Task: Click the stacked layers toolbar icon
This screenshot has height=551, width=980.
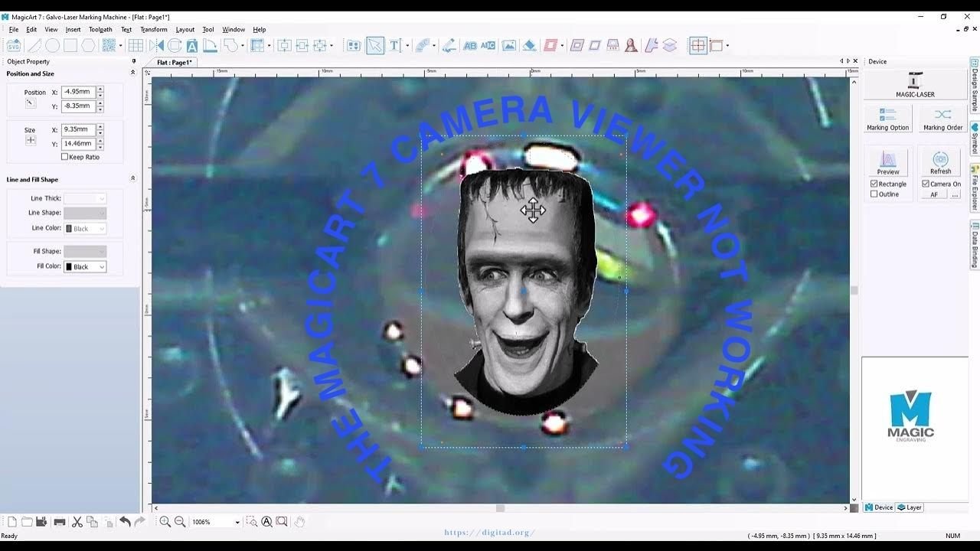Action: pos(670,46)
